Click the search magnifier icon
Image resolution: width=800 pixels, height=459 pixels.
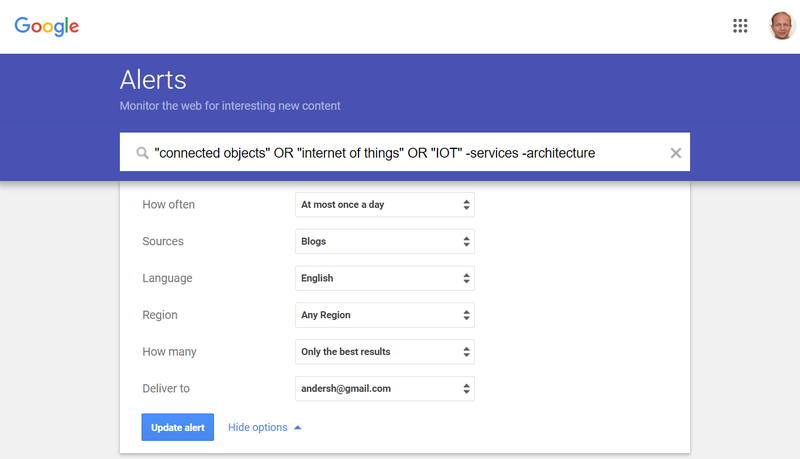click(x=142, y=152)
